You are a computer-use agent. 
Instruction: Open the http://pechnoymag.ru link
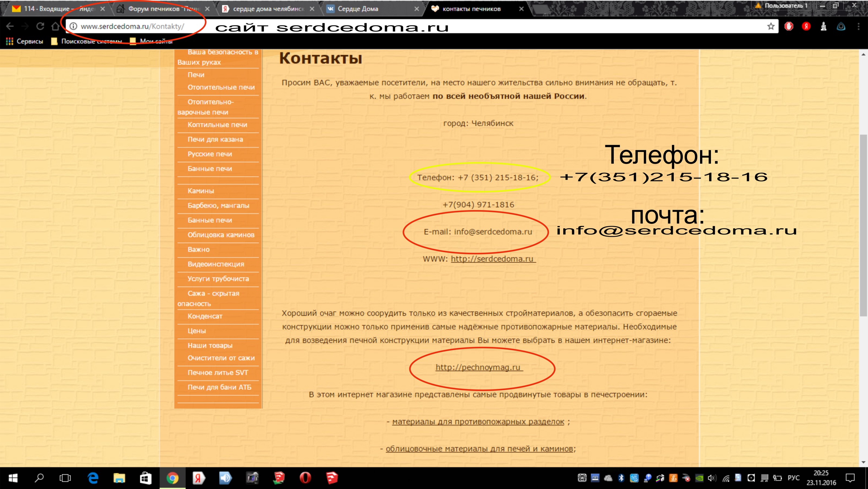478,367
